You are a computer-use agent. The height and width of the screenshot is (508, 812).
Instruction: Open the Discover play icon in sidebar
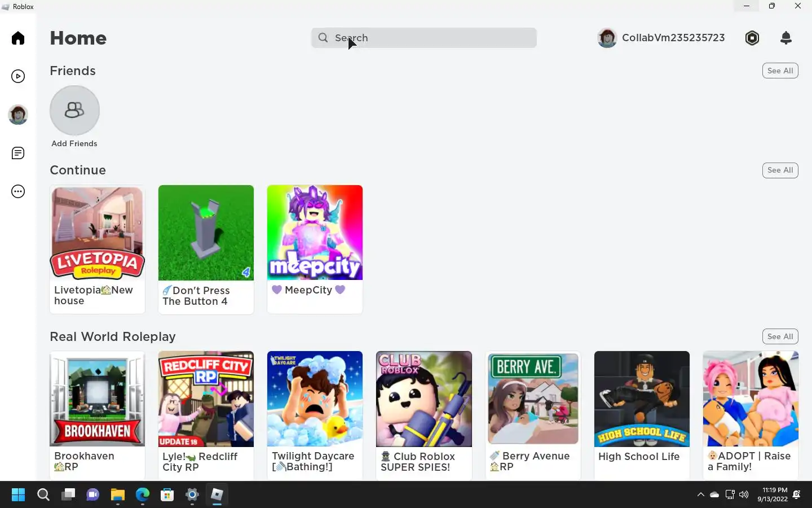pyautogui.click(x=18, y=76)
